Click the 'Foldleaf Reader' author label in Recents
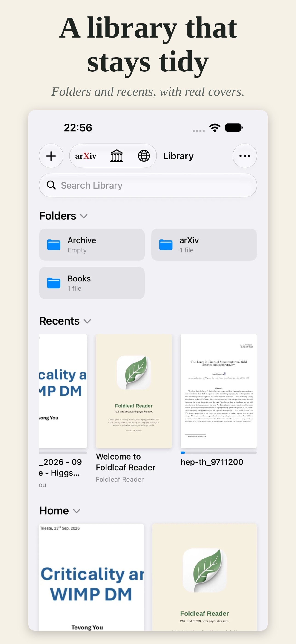The width and height of the screenshot is (296, 644). coord(120,480)
